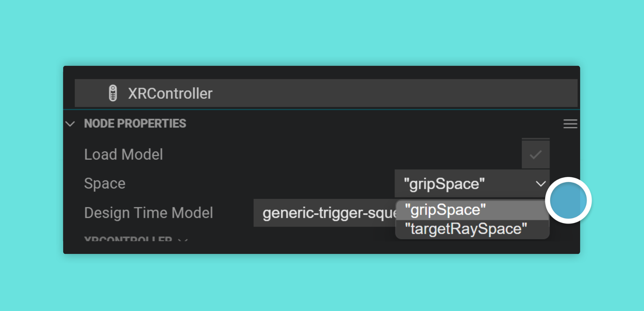Click the blue circle highlight marker
Image resolution: width=644 pixels, height=311 pixels.
pos(568,200)
